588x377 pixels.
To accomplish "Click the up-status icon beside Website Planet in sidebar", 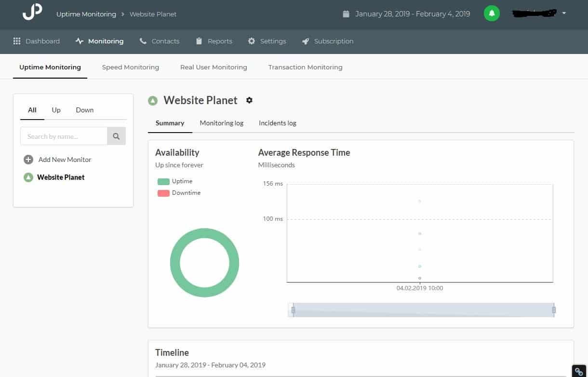I will [28, 177].
